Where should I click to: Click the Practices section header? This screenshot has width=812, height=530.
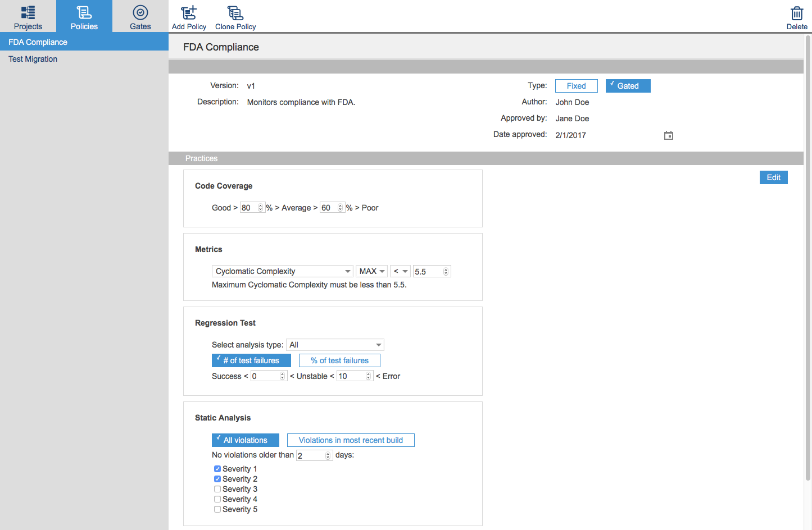[x=486, y=158]
